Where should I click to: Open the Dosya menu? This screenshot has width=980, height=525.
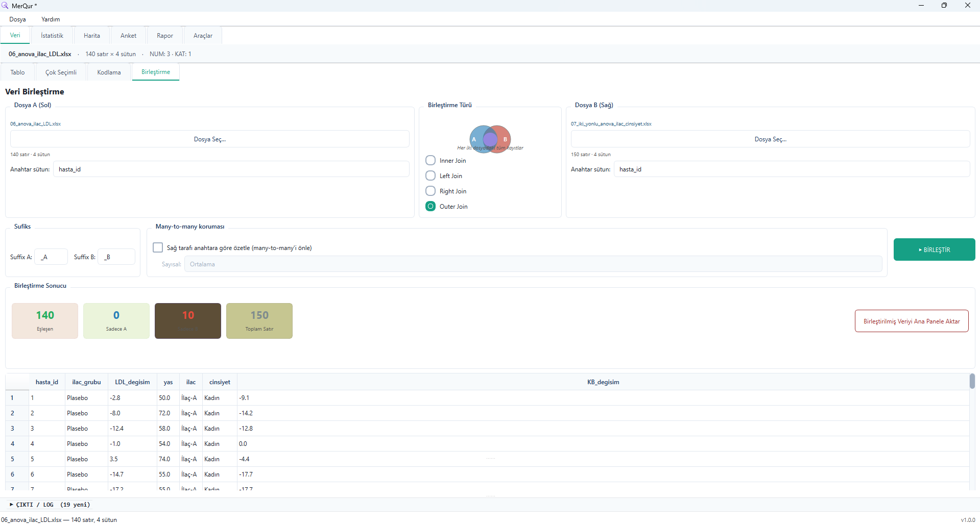point(17,19)
